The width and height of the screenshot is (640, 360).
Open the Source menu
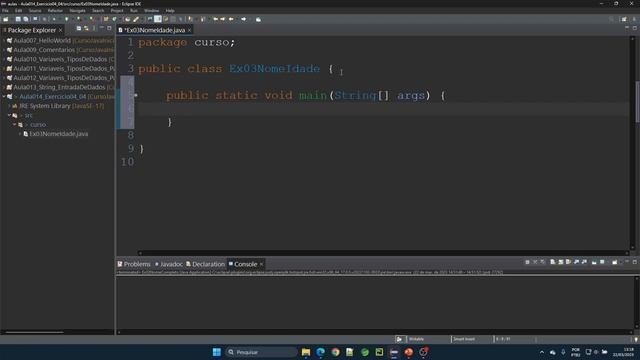pyautogui.click(x=35, y=11)
